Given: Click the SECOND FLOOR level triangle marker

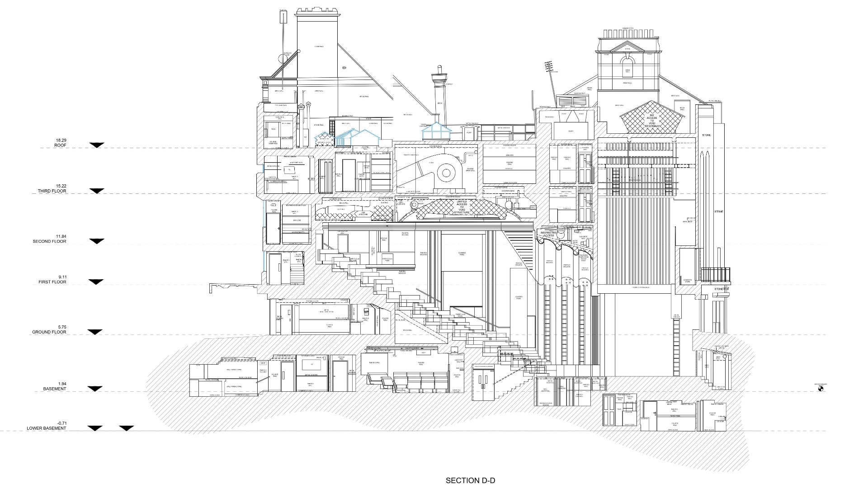Looking at the screenshot, I should (96, 241).
